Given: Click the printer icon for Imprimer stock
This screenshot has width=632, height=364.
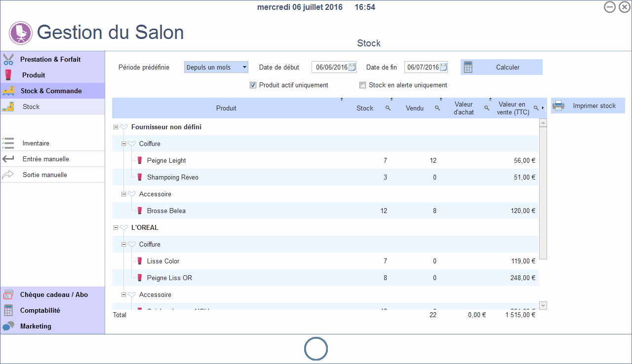Looking at the screenshot, I should 558,106.
